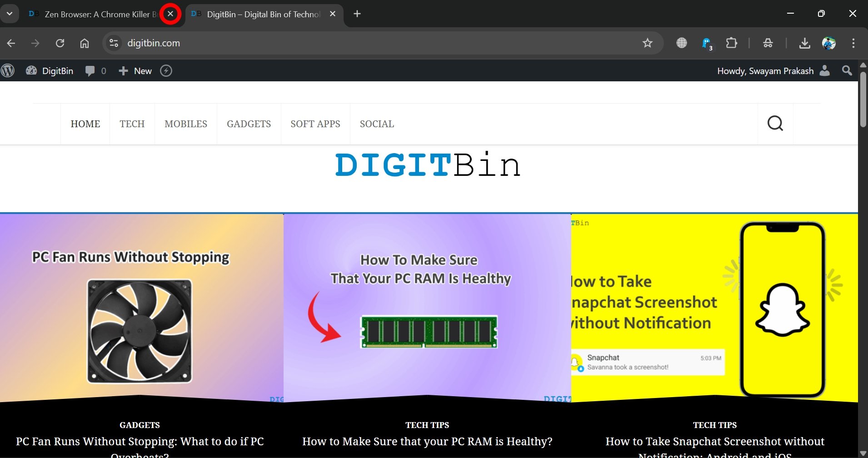Go to HOME navigation item
868x458 pixels.
pos(85,124)
